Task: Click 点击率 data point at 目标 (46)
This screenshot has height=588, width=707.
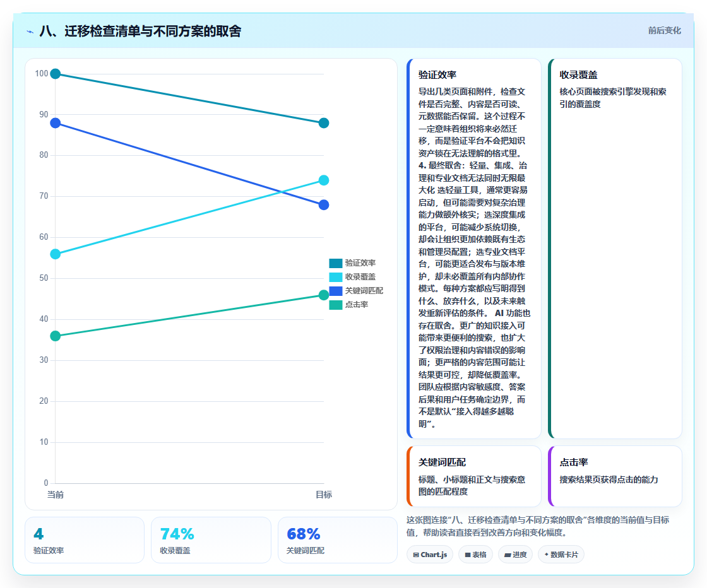Action: [324, 295]
